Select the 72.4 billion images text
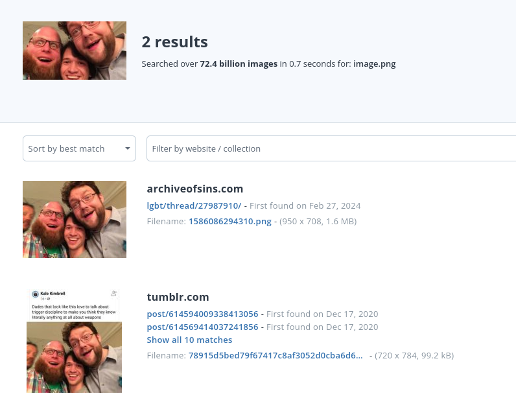Screen dimensions: 516x420 (239, 64)
